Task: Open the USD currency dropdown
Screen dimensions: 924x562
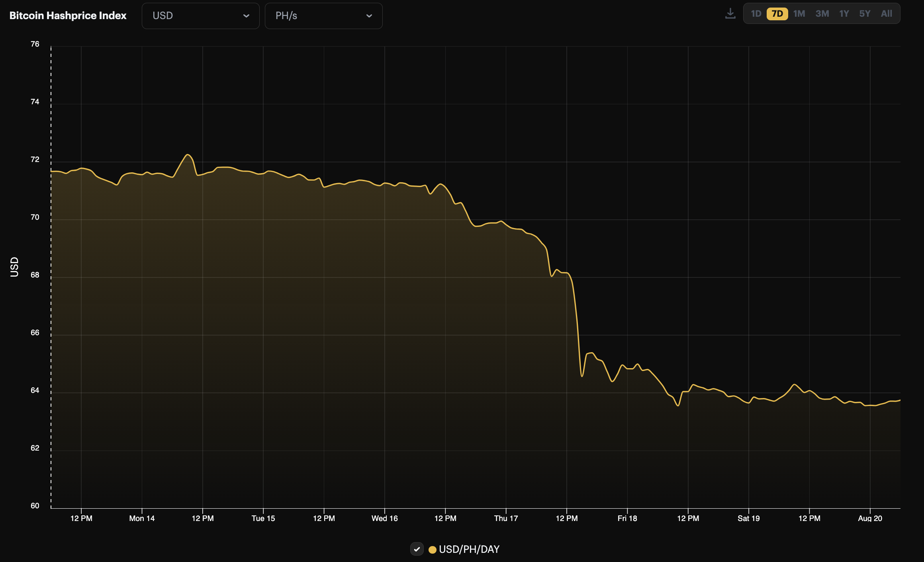Action: [201, 16]
